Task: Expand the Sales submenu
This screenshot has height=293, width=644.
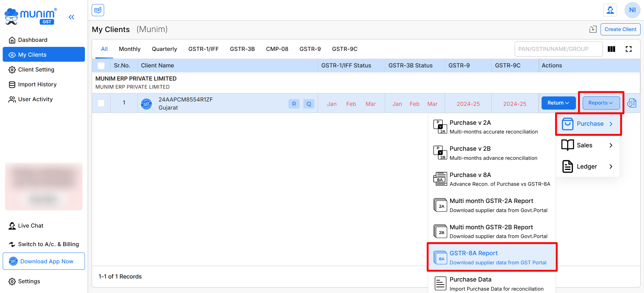Action: pos(587,145)
